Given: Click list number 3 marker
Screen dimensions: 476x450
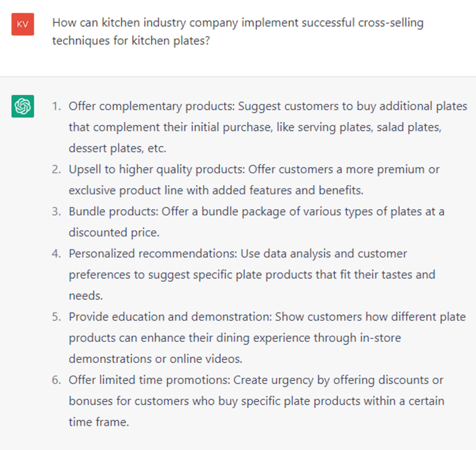Looking at the screenshot, I should (56, 212).
